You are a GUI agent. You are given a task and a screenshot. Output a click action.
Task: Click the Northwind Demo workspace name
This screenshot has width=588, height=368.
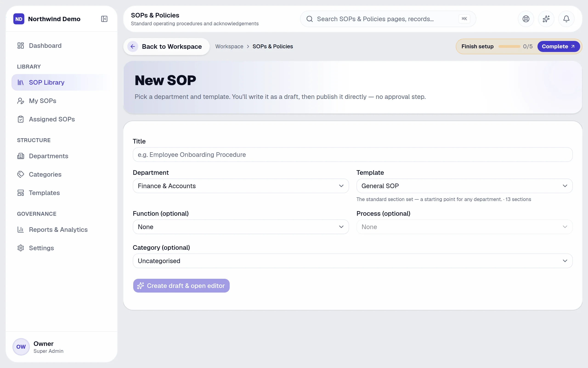pyautogui.click(x=54, y=19)
